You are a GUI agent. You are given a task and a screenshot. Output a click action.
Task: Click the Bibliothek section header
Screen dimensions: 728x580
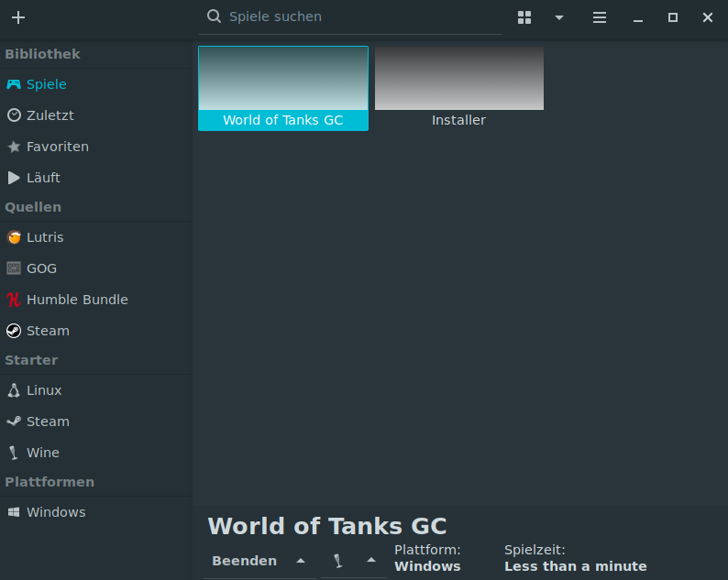pyautogui.click(x=43, y=54)
